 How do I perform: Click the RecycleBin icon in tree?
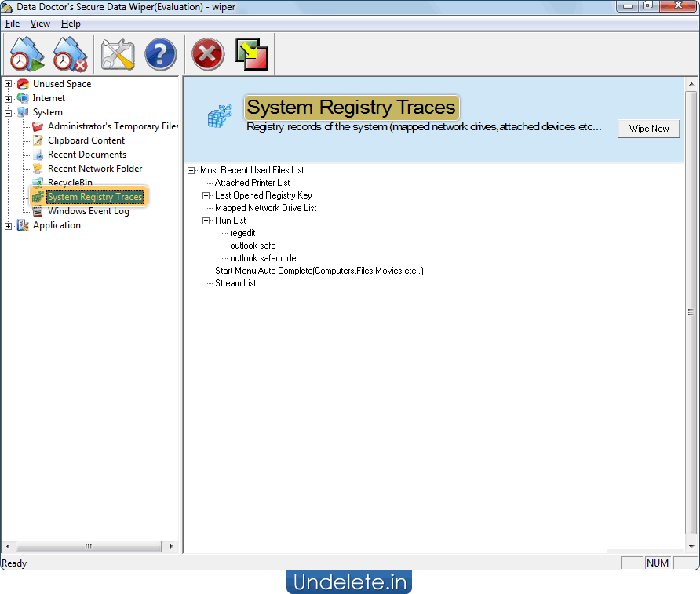pos(38,183)
